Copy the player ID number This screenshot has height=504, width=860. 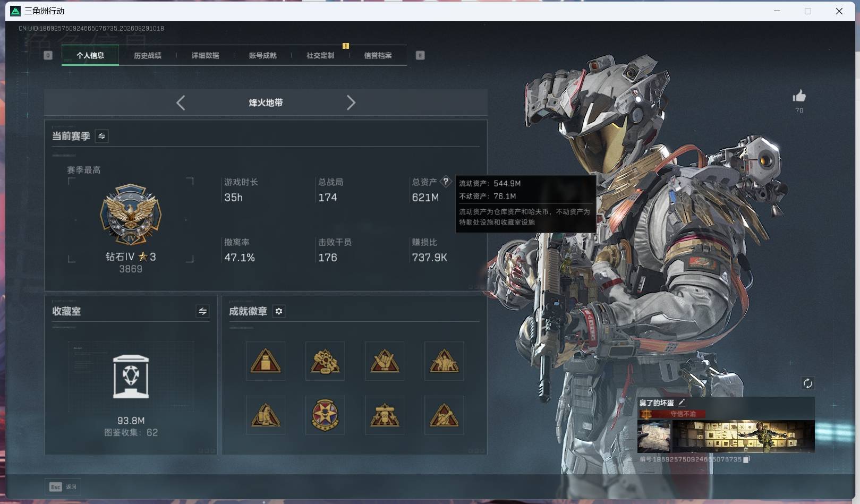746,459
